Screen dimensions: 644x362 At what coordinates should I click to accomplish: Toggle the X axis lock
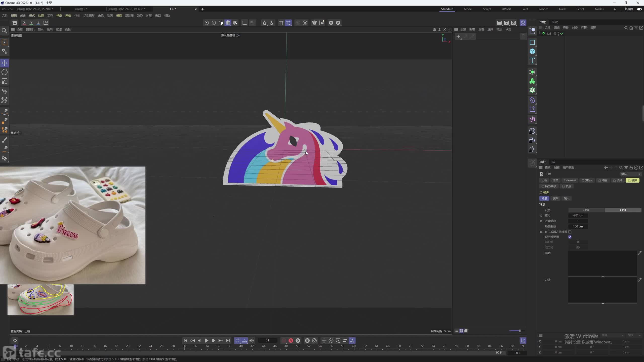click(24, 23)
